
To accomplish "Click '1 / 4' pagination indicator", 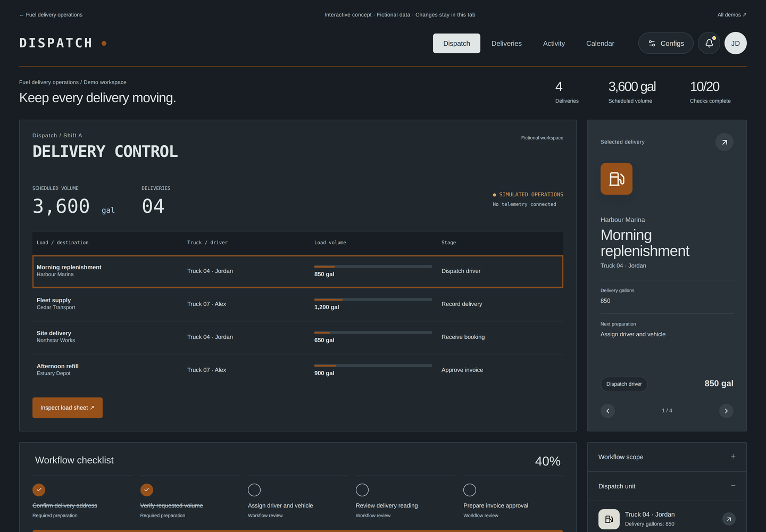I will pos(667,411).
